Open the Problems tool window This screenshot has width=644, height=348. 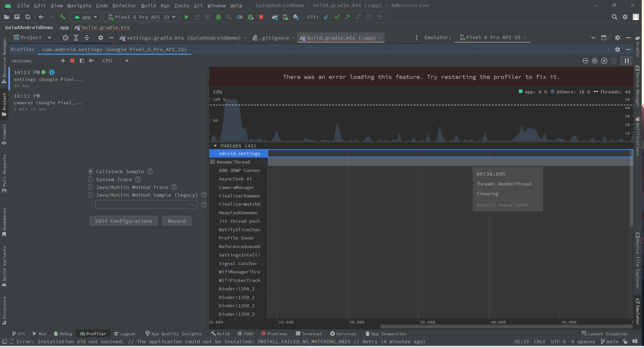pos(274,334)
